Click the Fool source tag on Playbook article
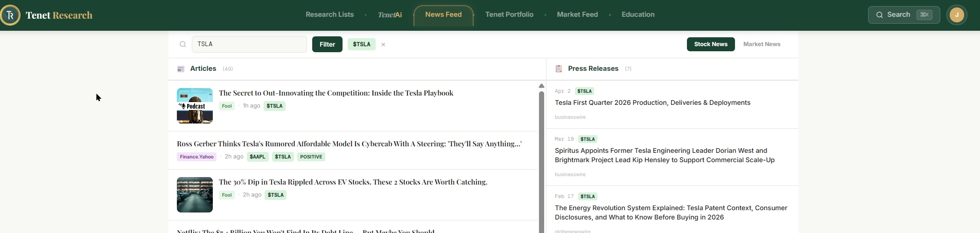980x233 pixels. pos(227,106)
